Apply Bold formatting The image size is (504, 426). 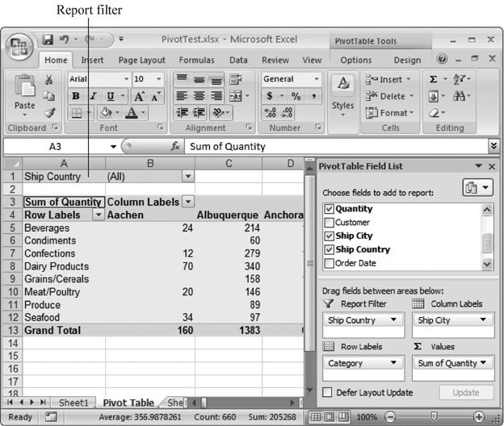point(75,96)
